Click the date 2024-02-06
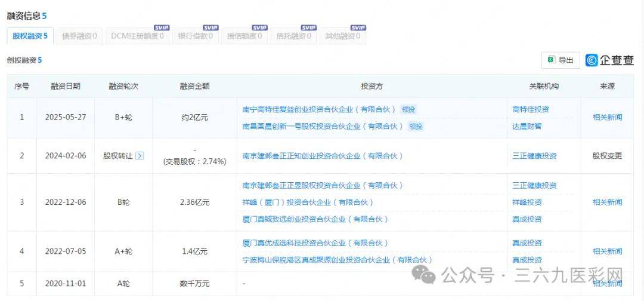 click(66, 156)
